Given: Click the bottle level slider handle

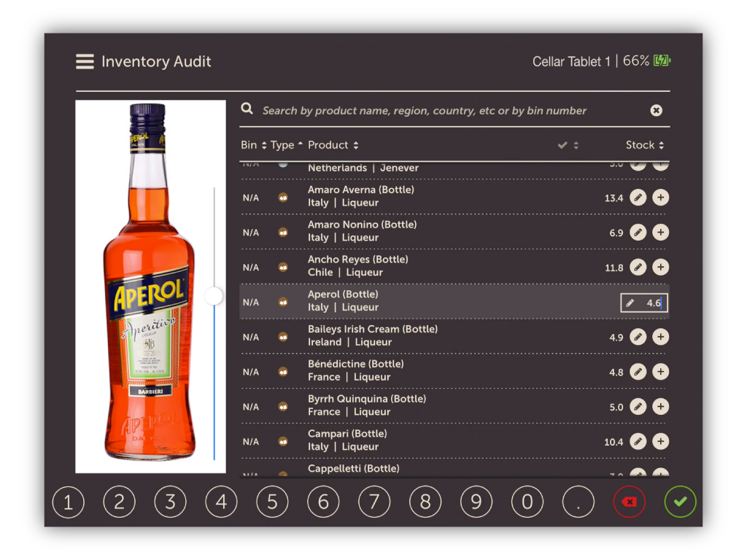Looking at the screenshot, I should (214, 296).
